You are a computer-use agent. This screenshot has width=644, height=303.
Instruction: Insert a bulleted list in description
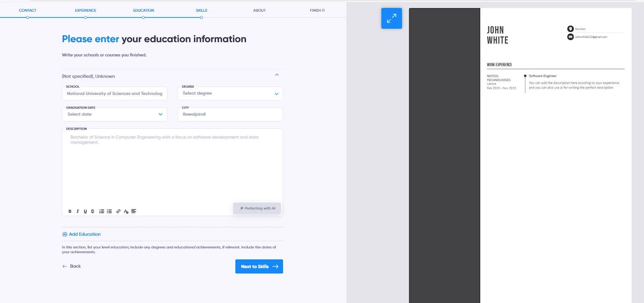(x=109, y=211)
